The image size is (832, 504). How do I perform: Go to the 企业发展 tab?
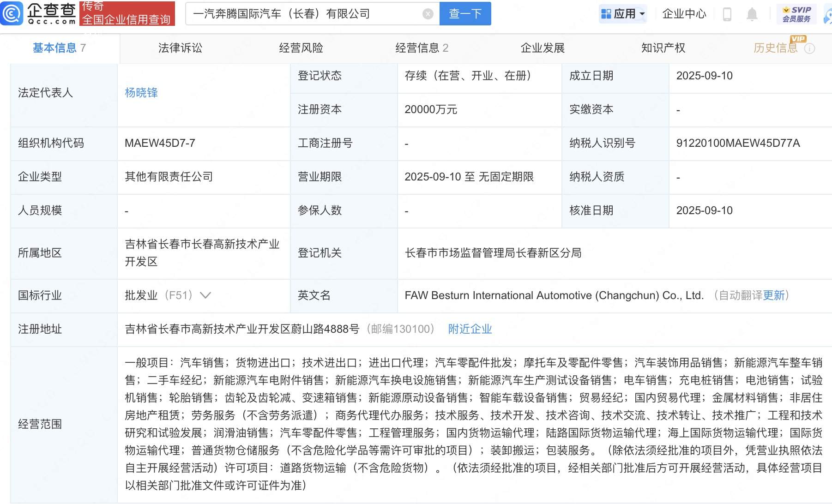(x=543, y=48)
